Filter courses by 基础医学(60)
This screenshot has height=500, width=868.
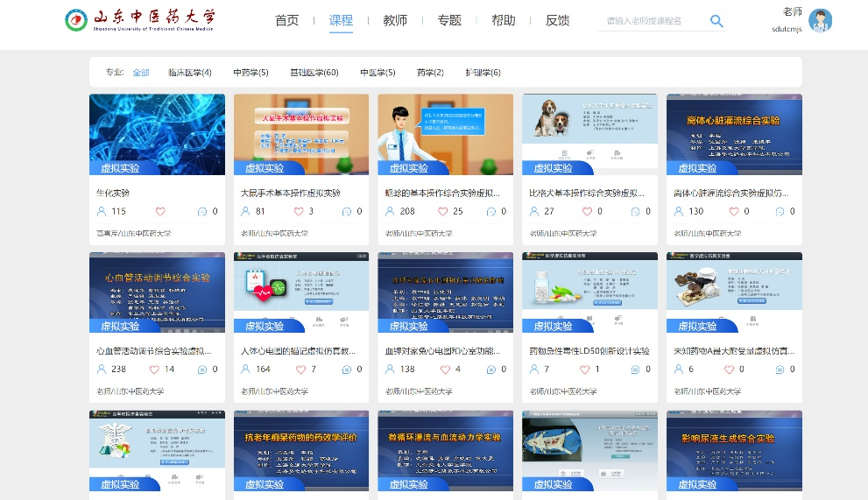click(x=314, y=73)
